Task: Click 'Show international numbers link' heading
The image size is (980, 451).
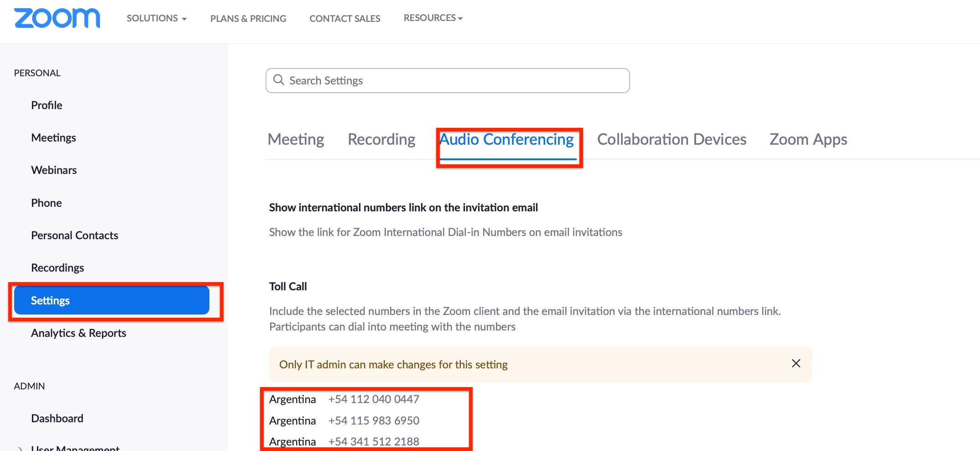Action: coord(403,207)
